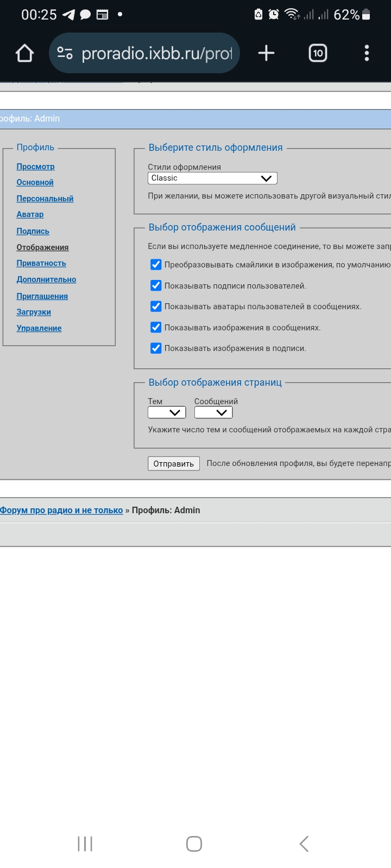
Task: Click the Отправить submit button
Action: pyautogui.click(x=174, y=463)
